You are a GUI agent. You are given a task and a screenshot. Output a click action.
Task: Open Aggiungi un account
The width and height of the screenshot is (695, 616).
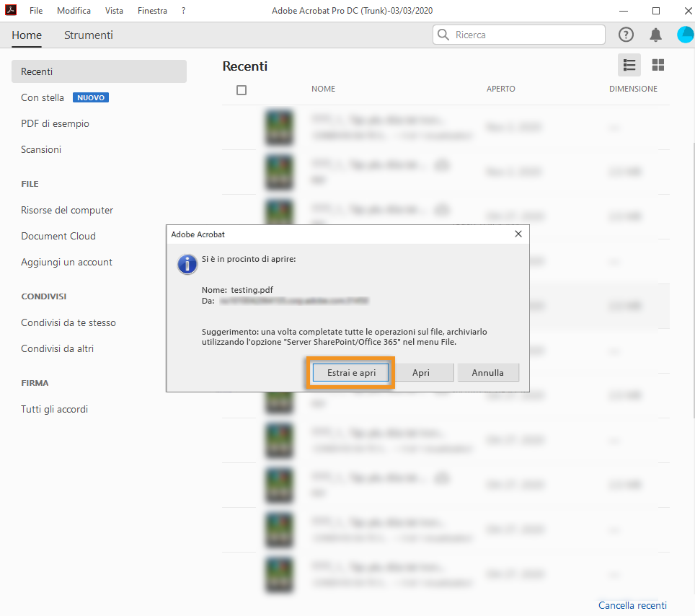click(x=66, y=262)
